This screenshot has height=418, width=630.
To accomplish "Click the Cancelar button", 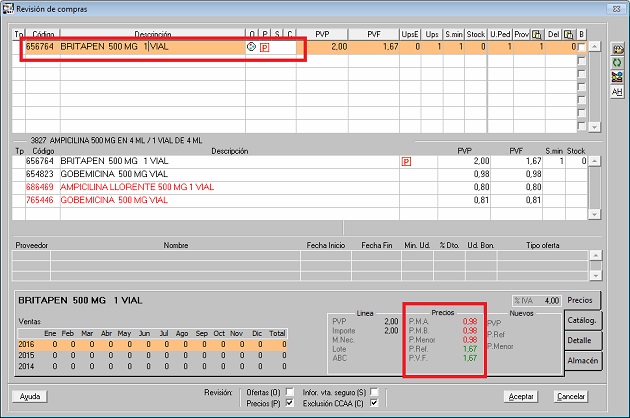I will [571, 397].
